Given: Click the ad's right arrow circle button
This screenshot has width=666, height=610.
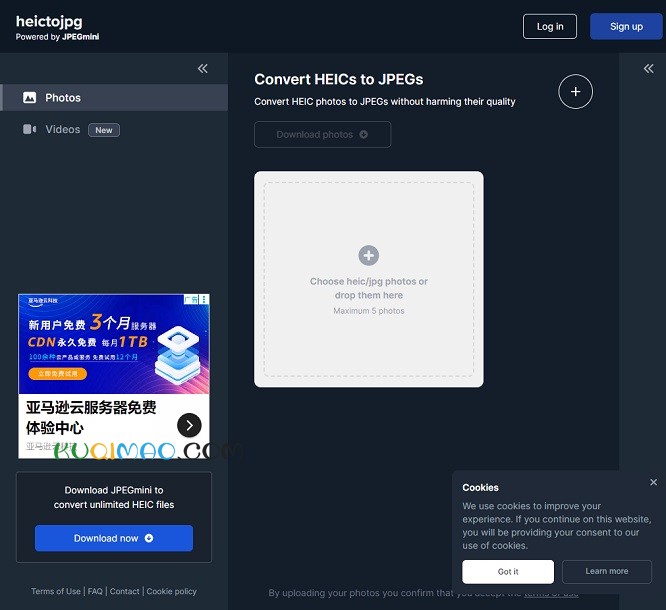Looking at the screenshot, I should [x=189, y=425].
